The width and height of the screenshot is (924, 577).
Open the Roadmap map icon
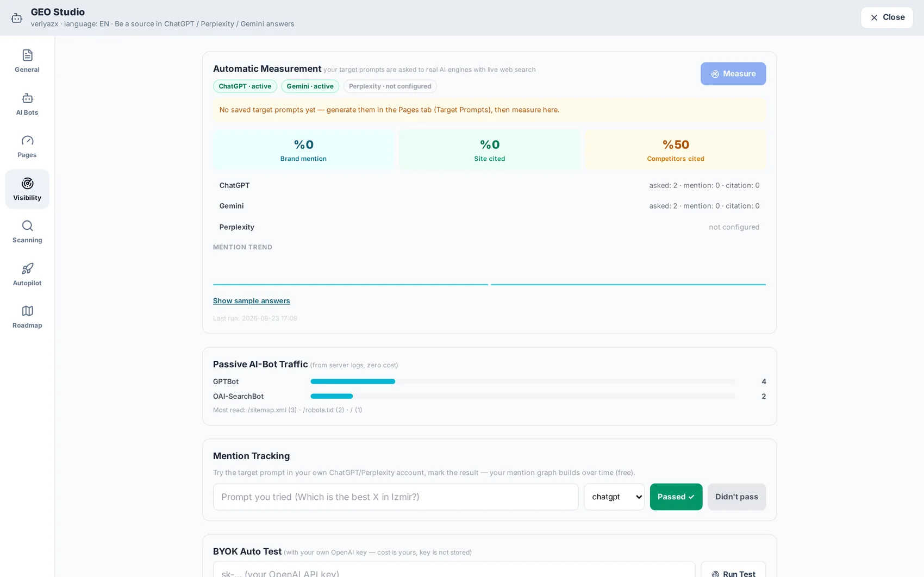click(27, 311)
